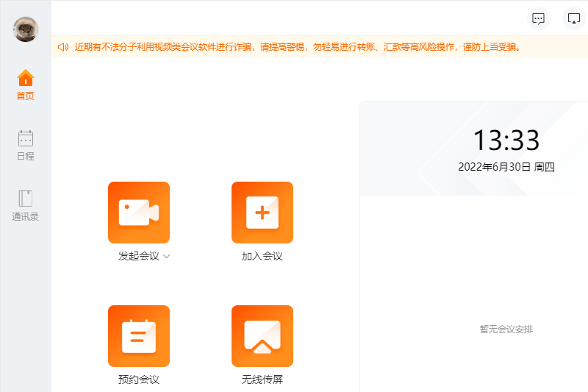Start a meeting with the 发起会议 camera icon
This screenshot has height=392, width=588.
tap(139, 213)
